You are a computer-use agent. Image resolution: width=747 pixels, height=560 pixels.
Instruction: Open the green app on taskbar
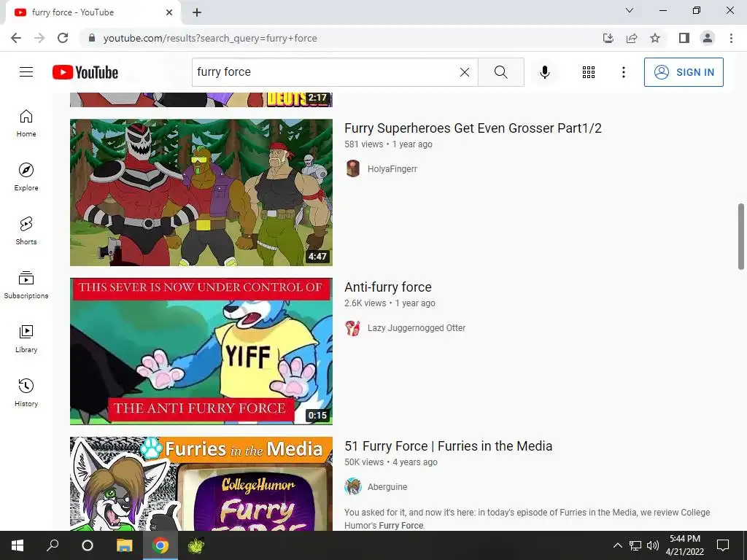click(x=196, y=545)
